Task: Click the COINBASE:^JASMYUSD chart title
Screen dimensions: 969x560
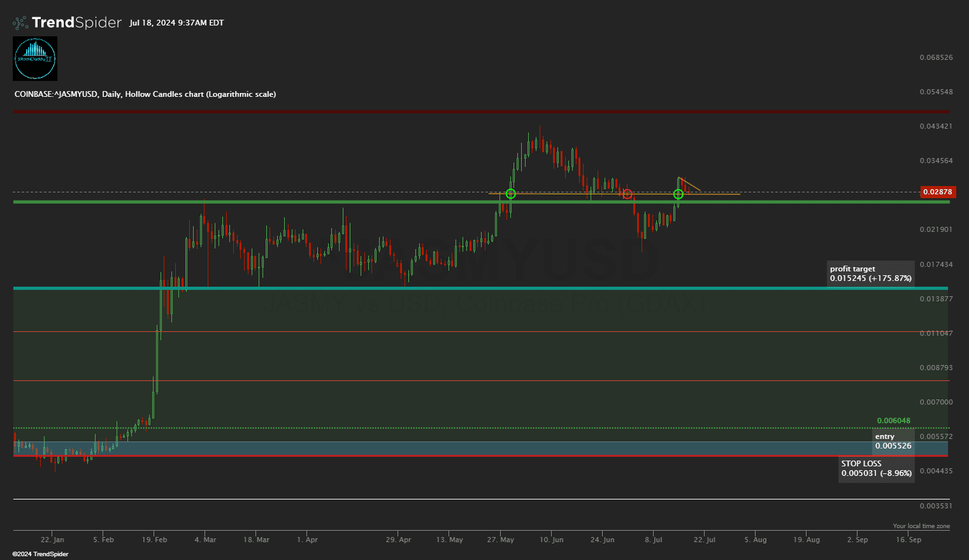Action: click(145, 94)
